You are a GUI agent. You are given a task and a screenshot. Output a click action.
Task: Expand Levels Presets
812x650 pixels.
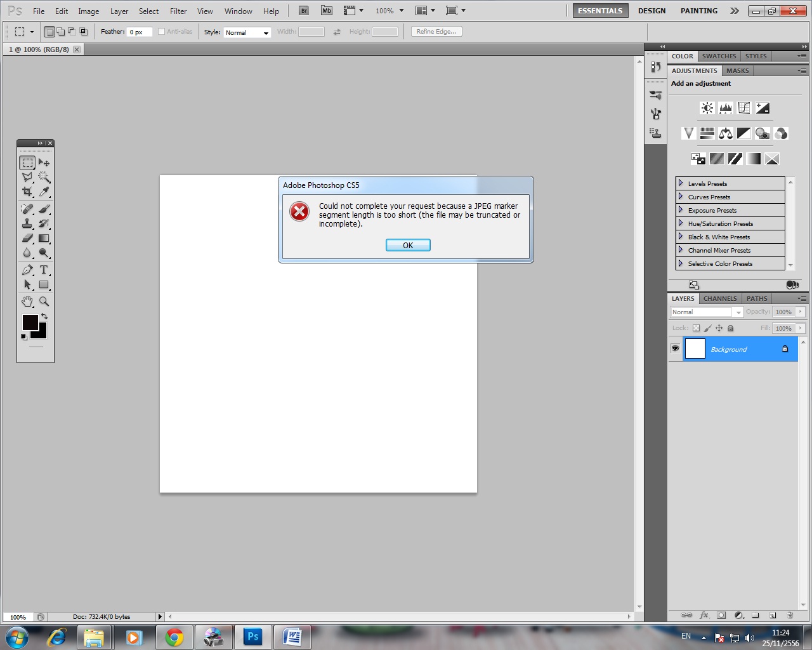pos(681,183)
